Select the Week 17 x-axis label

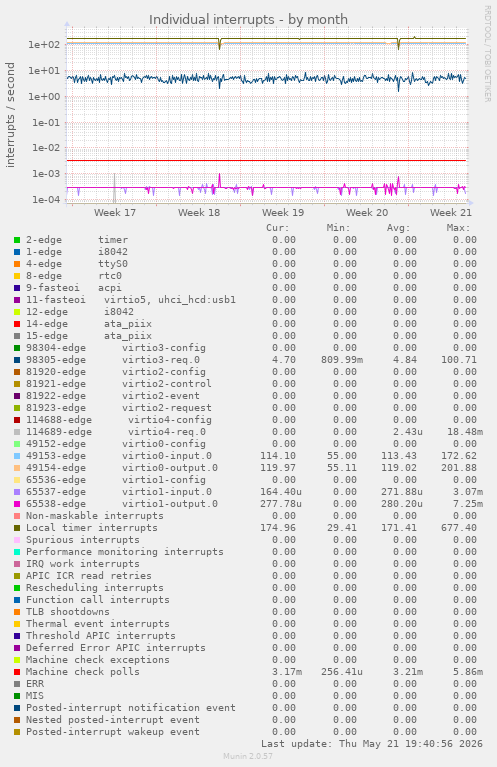tap(115, 213)
